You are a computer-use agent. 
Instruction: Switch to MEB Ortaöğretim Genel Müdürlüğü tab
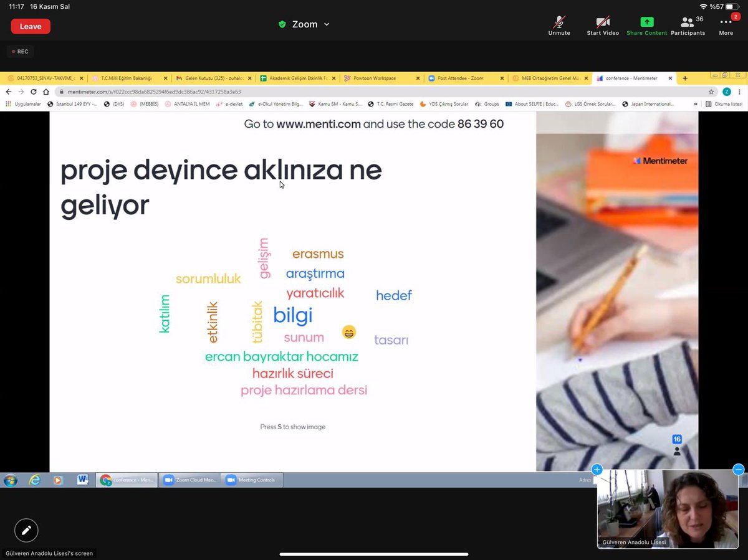550,78
